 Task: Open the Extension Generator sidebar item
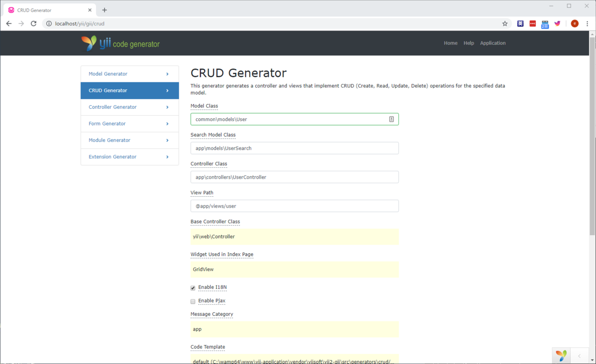[130, 157]
